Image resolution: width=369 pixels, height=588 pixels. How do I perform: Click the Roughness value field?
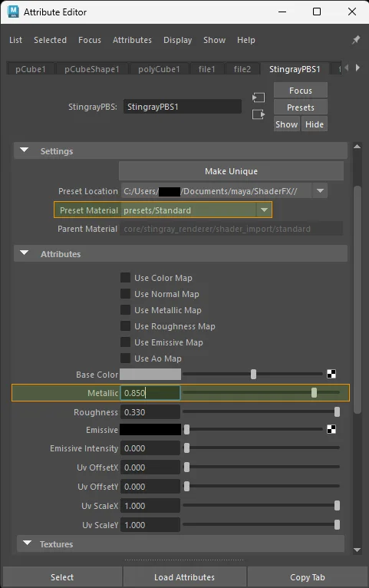tap(150, 412)
